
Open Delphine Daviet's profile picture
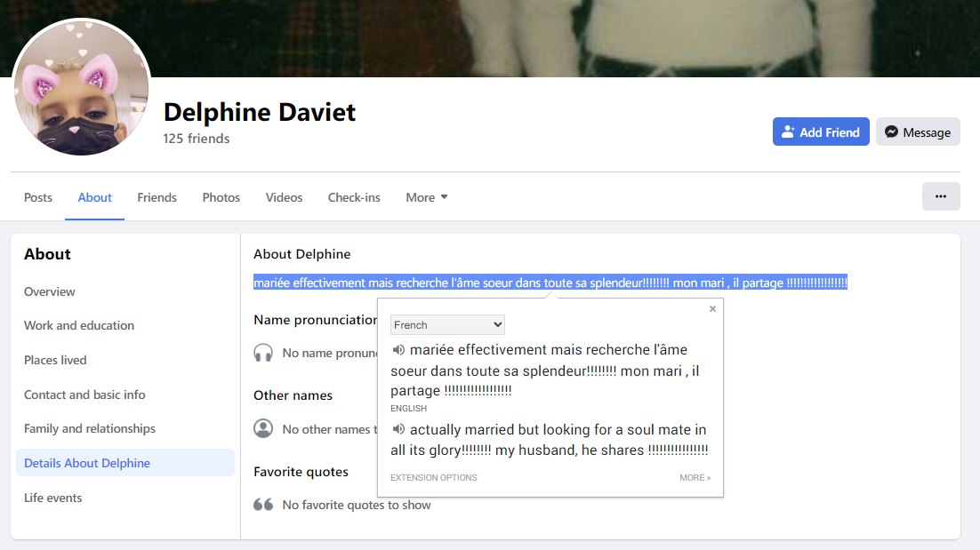pyautogui.click(x=81, y=86)
